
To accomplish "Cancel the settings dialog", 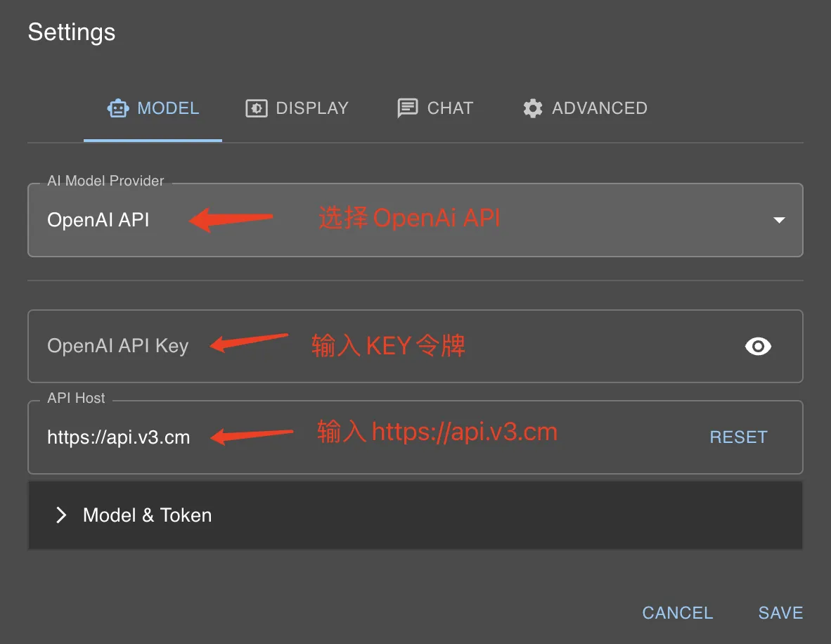I will tap(677, 613).
